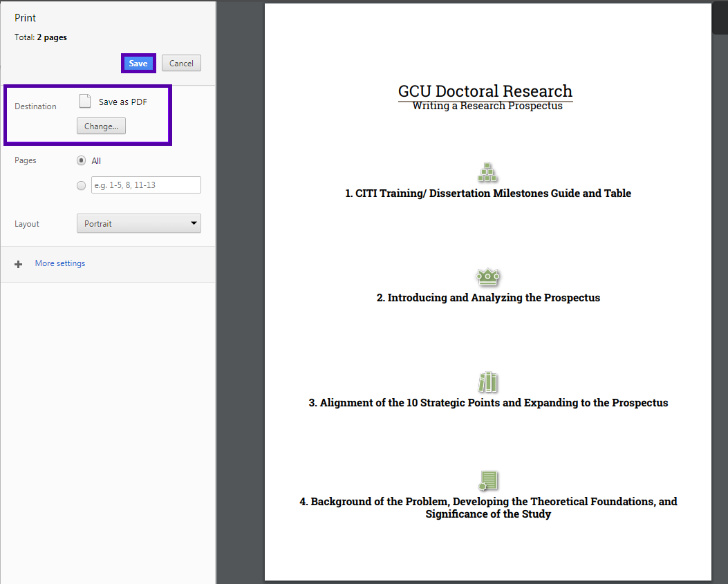Image resolution: width=728 pixels, height=584 pixels.
Task: Select the All pages radio button
Action: tap(82, 160)
